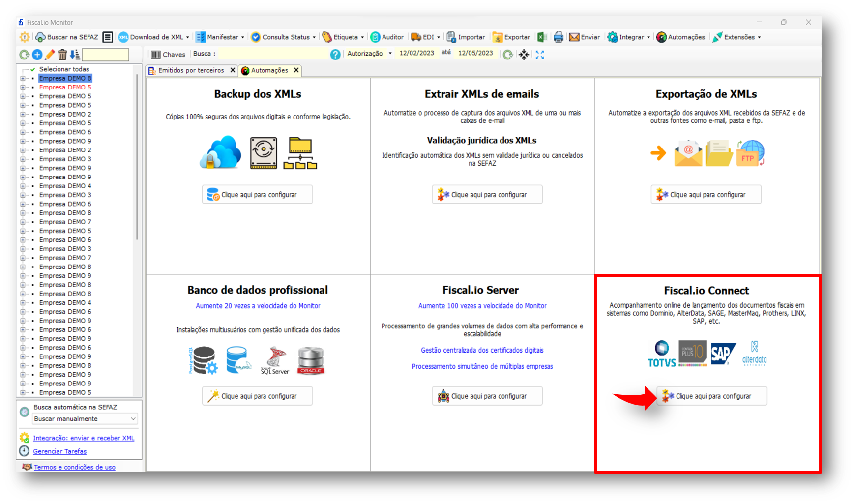
Task: Click the Enviar envelope button
Action: pos(585,37)
